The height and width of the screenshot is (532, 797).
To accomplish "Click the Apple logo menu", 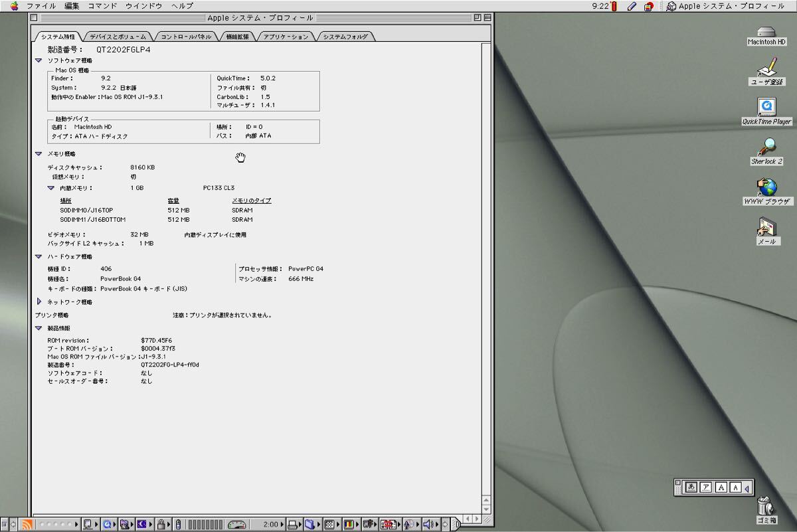I will (14, 6).
